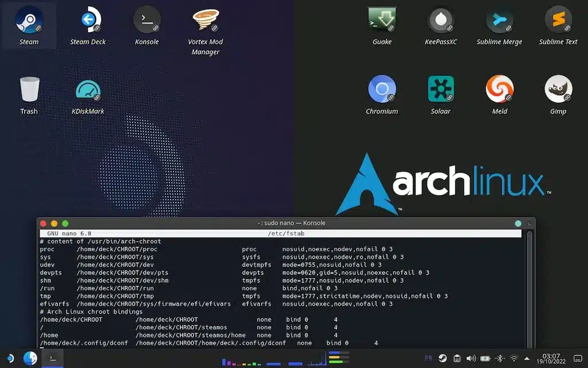Click the 'devtmpfs' entry in the udev row
588x368 pixels.
pyautogui.click(x=257, y=264)
